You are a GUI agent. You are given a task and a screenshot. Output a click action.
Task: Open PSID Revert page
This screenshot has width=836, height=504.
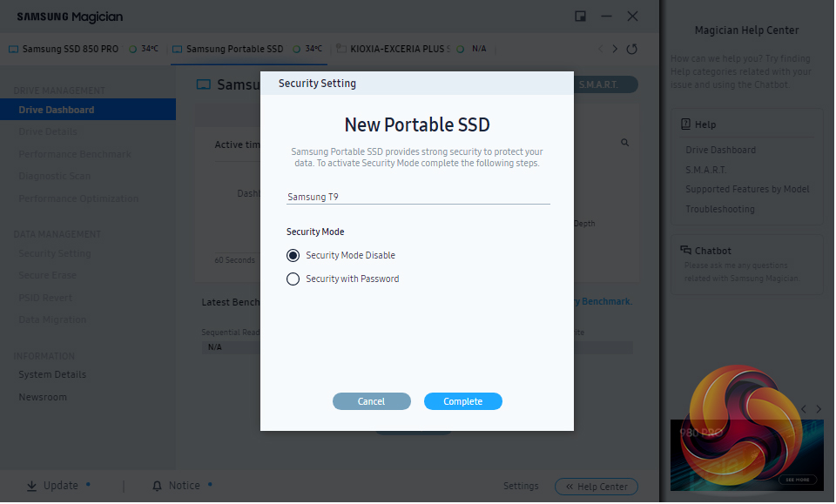[x=45, y=298]
